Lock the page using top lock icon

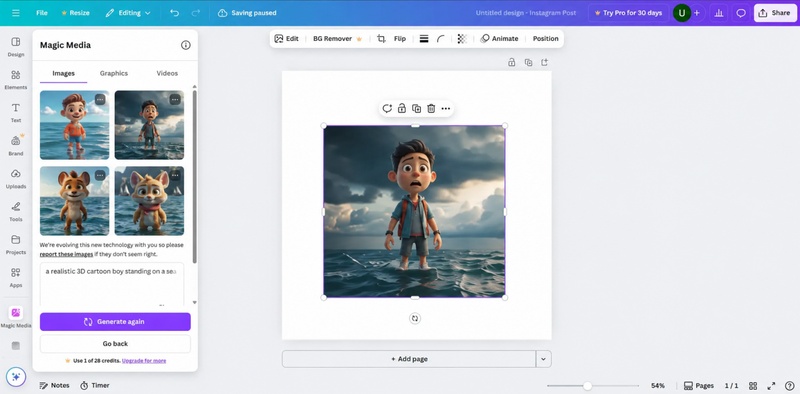(x=511, y=62)
